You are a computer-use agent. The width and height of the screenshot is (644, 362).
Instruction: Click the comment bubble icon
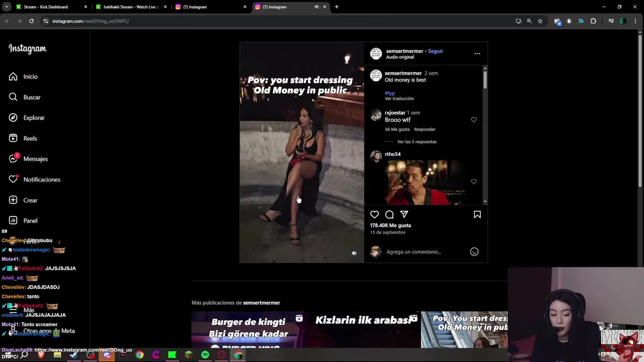(x=389, y=215)
